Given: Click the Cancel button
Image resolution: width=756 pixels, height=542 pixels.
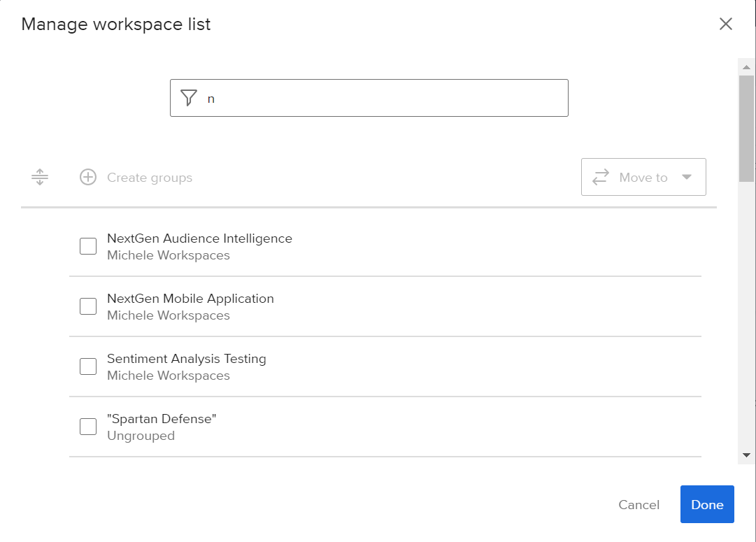Looking at the screenshot, I should 639,505.
